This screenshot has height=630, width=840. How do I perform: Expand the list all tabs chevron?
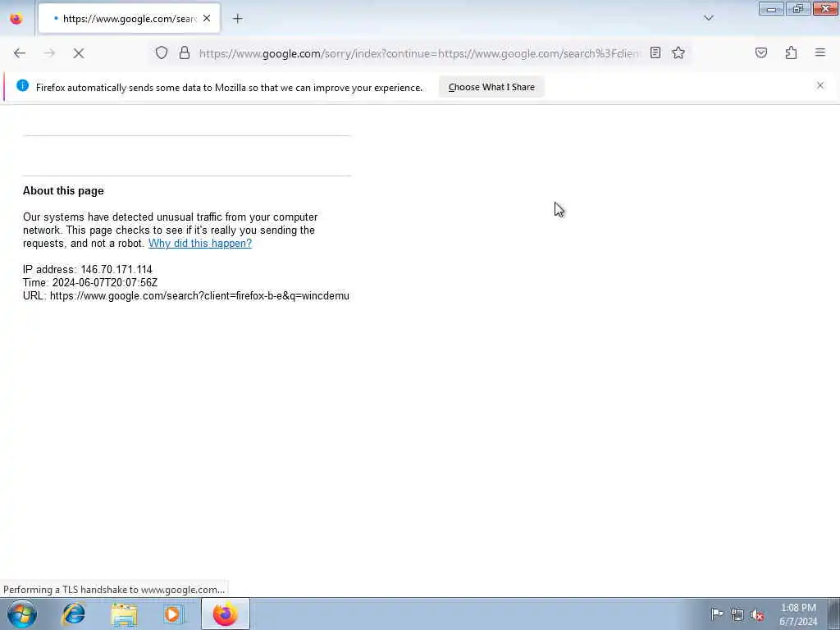click(x=709, y=18)
